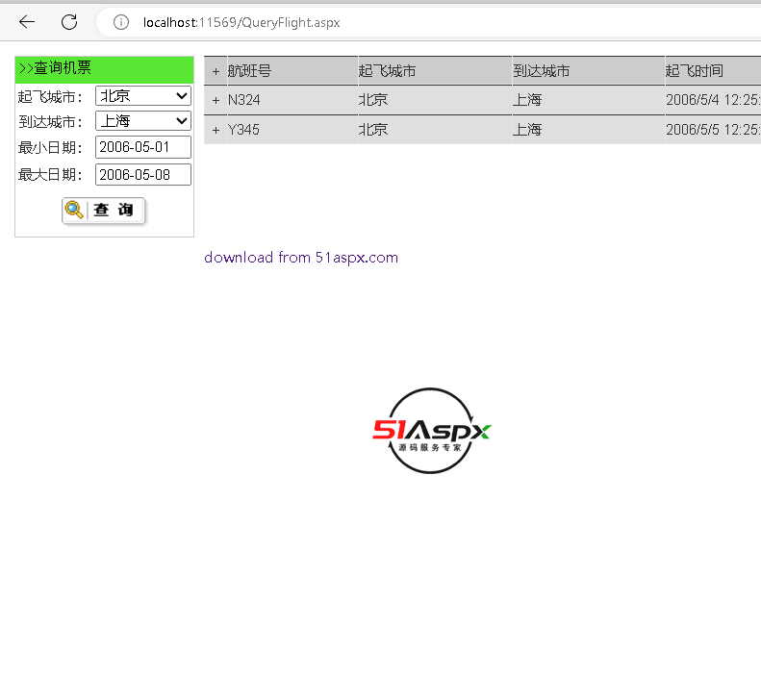View site information icon in address bar

121,22
